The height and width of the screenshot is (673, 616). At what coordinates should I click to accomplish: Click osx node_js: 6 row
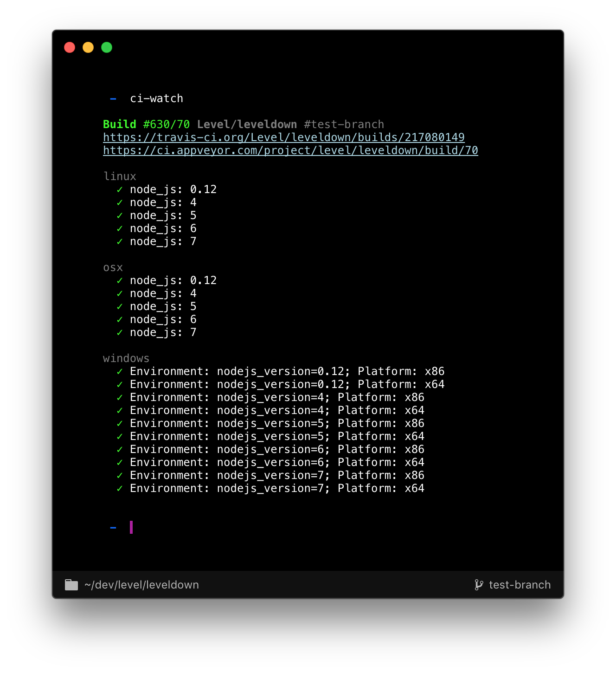pos(156,319)
